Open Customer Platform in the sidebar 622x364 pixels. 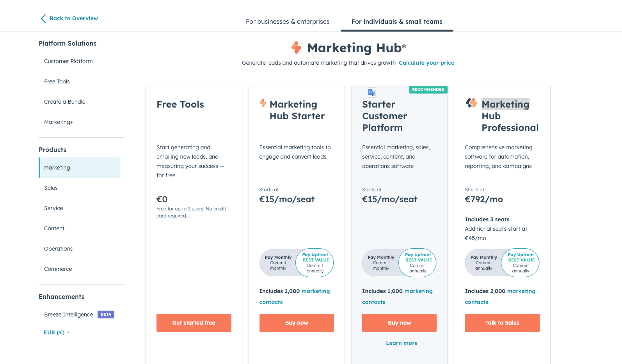pos(68,61)
